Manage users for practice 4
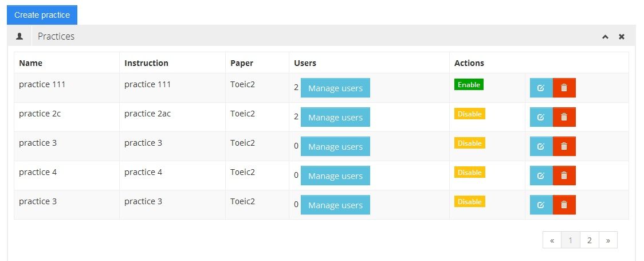Screen dimensions: 644x261 tap(335, 176)
